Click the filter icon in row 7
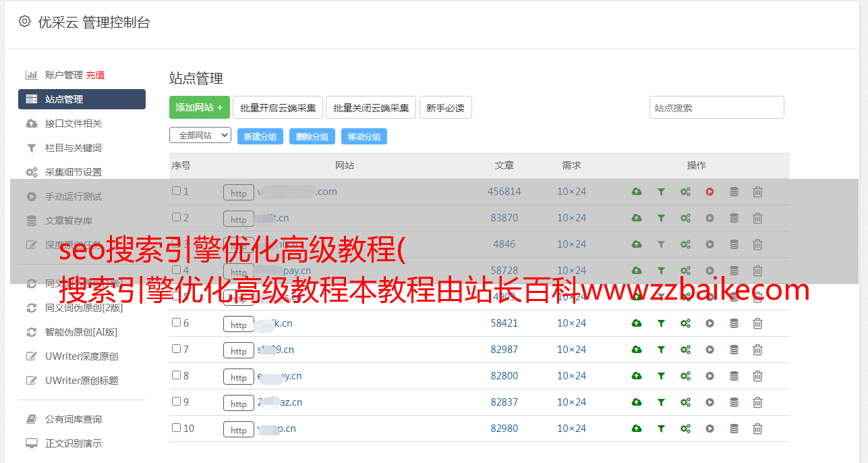 (x=661, y=350)
